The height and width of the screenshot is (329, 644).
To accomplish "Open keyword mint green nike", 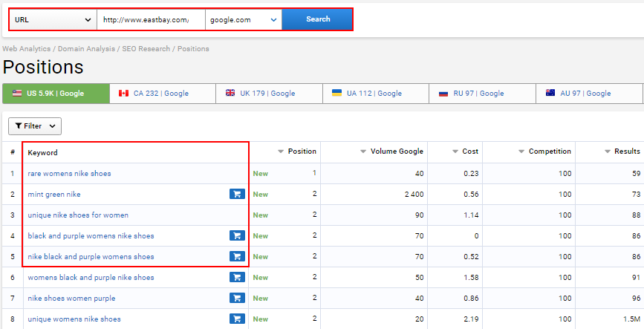I will click(54, 195).
